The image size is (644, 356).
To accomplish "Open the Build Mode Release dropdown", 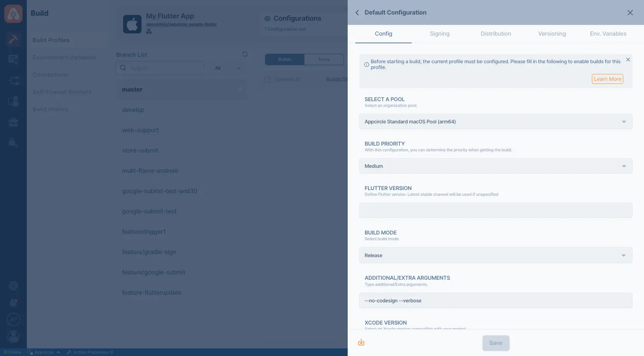I will point(496,255).
